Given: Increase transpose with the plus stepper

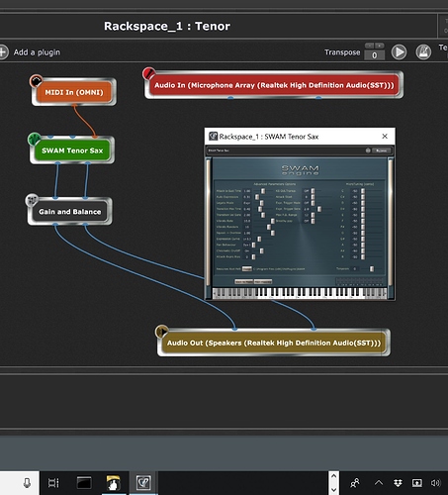Looking at the screenshot, I should (x=380, y=46).
